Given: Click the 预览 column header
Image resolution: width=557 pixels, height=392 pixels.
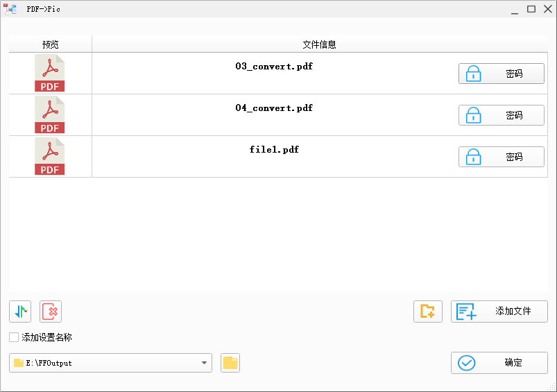Looking at the screenshot, I should (51, 44).
